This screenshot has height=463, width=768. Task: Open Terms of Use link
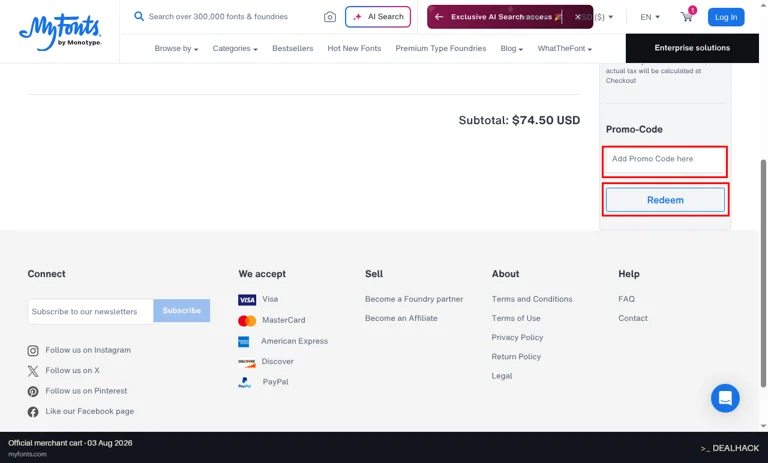516,318
